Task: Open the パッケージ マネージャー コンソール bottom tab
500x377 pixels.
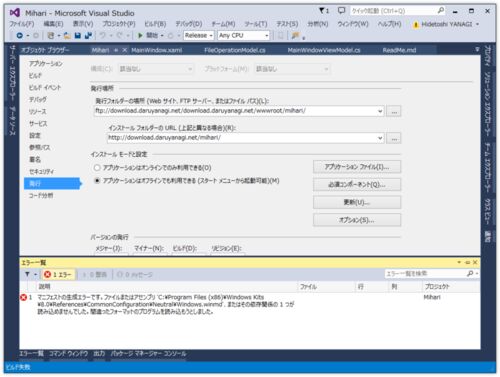Action: tap(149, 354)
